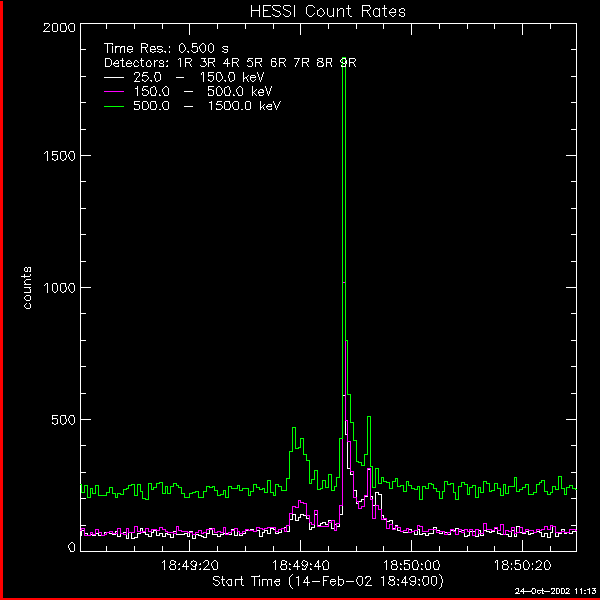This screenshot has height=600, width=600.
Task: Click the x-axis label '18:50:20'
Action: 522,565
